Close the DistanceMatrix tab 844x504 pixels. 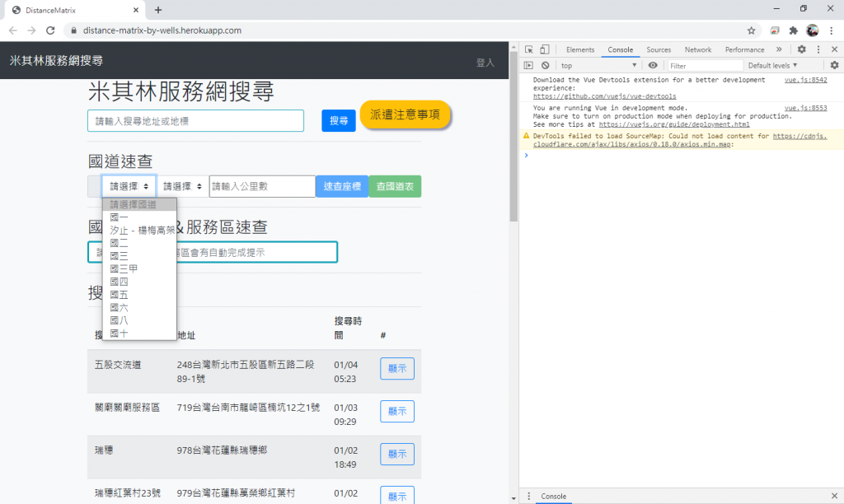point(136,10)
